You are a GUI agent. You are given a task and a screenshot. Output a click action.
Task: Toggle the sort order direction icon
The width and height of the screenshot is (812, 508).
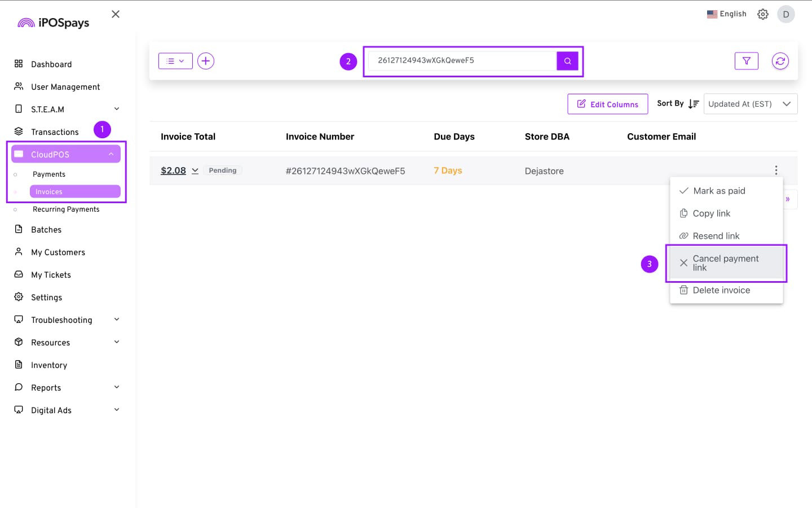click(694, 104)
